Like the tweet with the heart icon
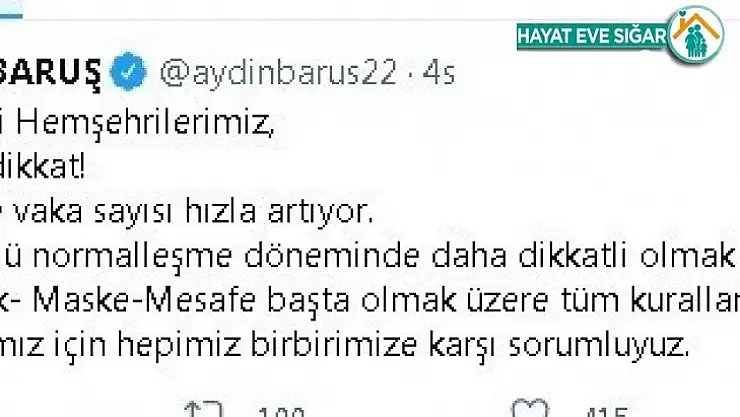This screenshot has height=417, width=740. click(x=530, y=409)
